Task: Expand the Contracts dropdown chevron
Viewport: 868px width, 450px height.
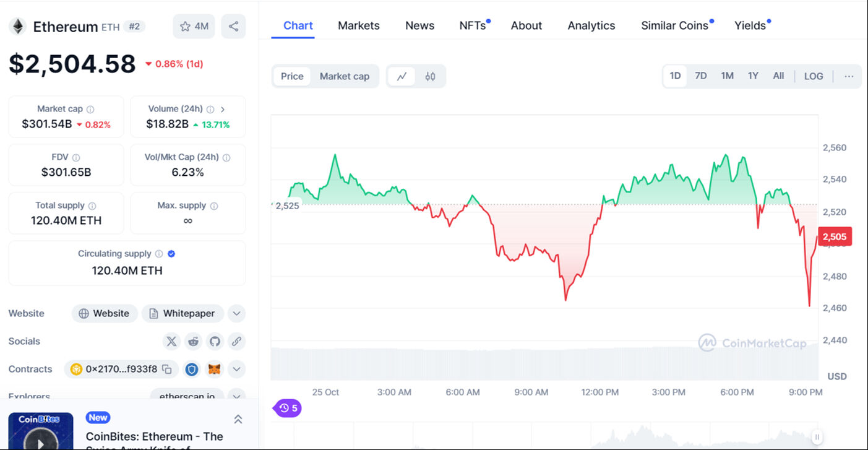Action: click(x=236, y=370)
